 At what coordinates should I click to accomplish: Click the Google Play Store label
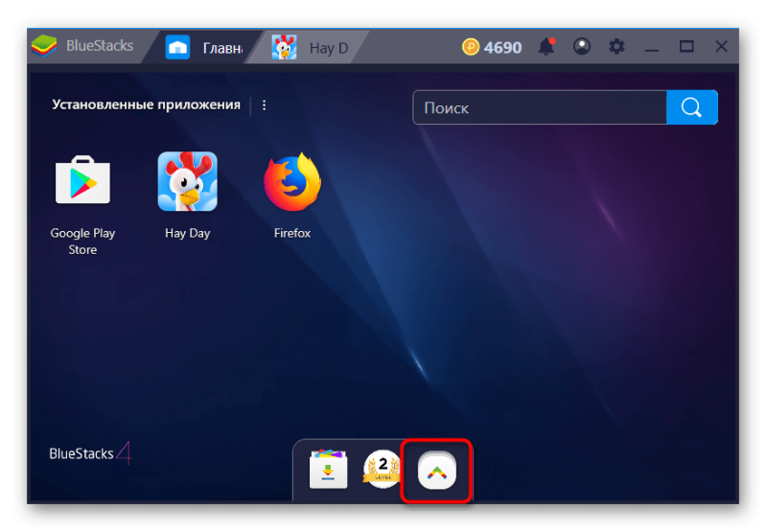(x=82, y=241)
